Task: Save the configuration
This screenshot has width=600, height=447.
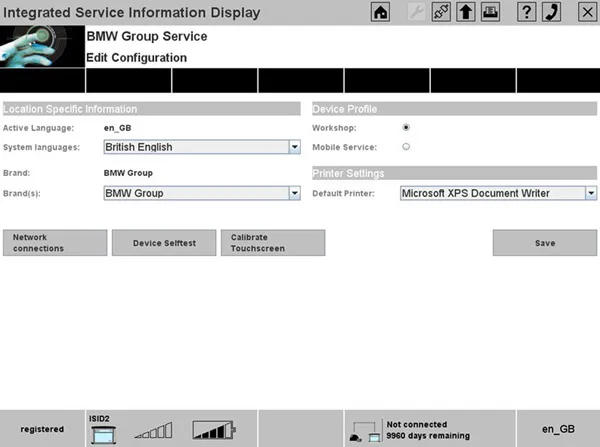Action: click(545, 243)
